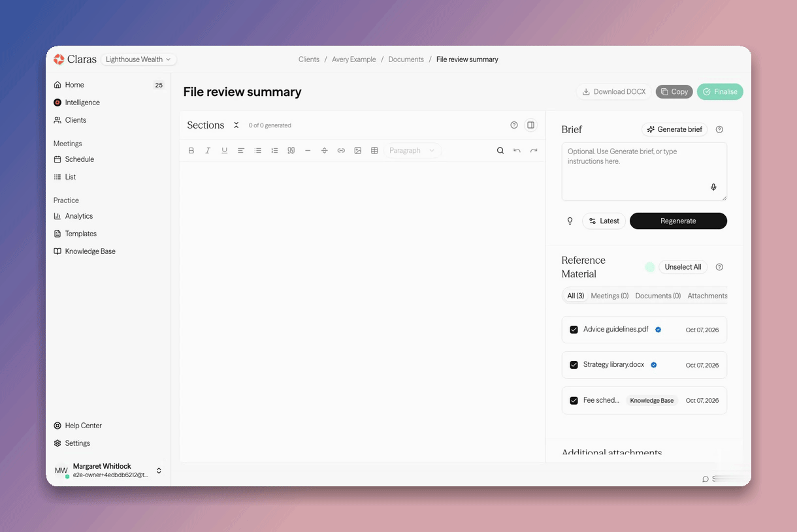The height and width of the screenshot is (532, 797).
Task: Open the Latest version selector
Action: (x=604, y=221)
